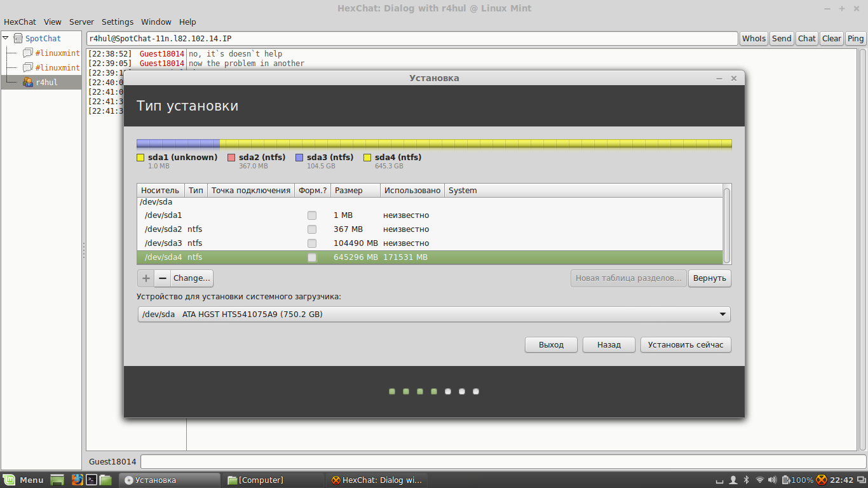Add a new partition with plus button

(146, 278)
